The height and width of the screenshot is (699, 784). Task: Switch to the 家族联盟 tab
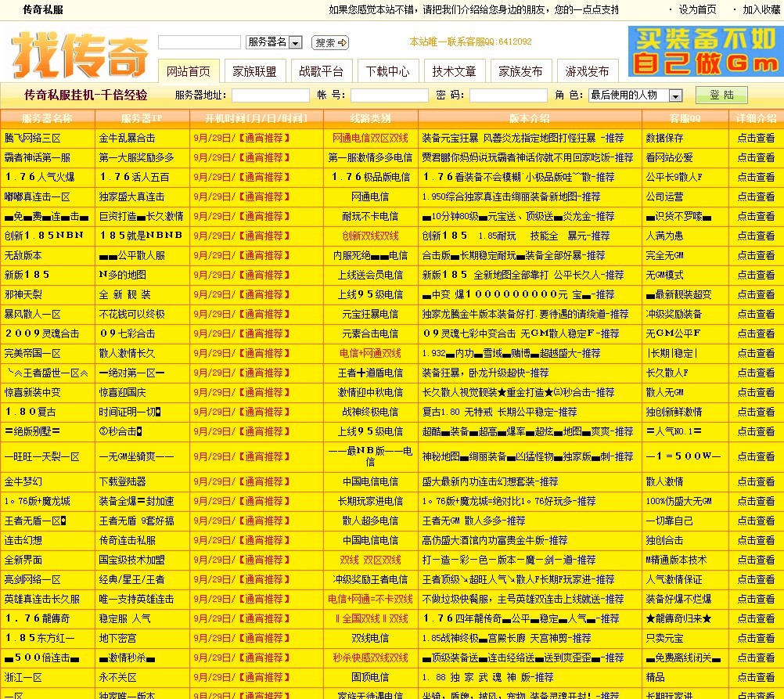(254, 71)
